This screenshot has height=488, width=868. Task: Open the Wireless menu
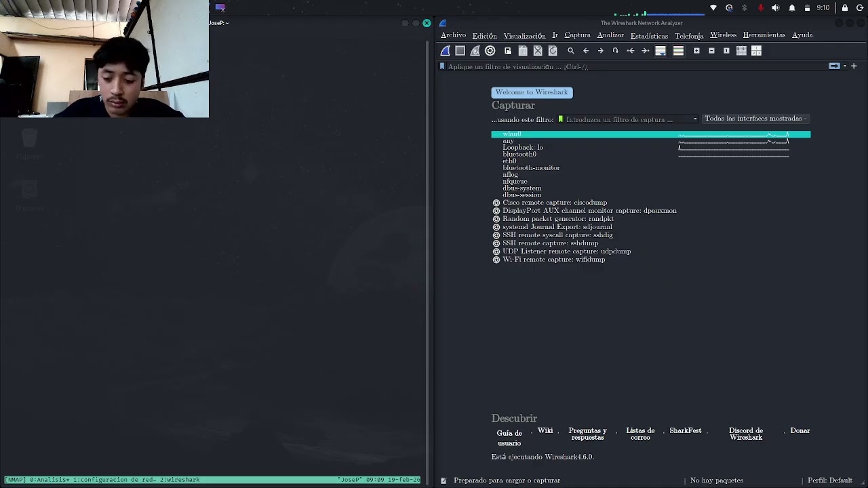[x=723, y=35]
